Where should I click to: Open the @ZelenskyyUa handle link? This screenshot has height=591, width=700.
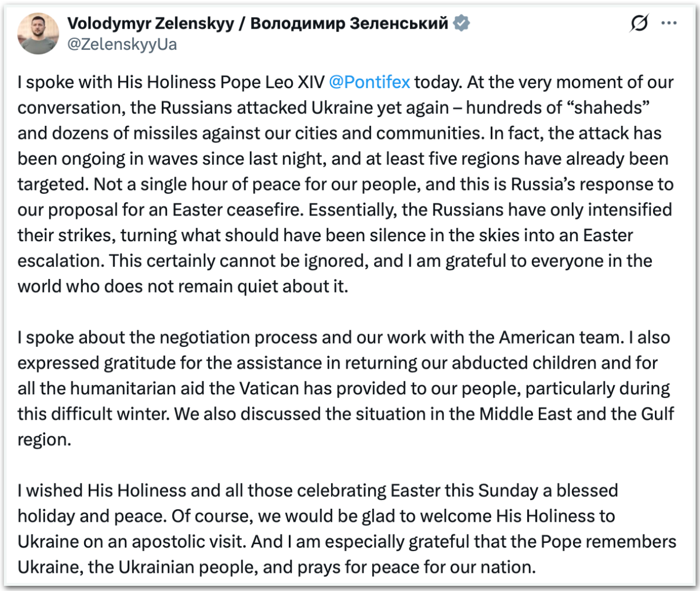[x=122, y=44]
